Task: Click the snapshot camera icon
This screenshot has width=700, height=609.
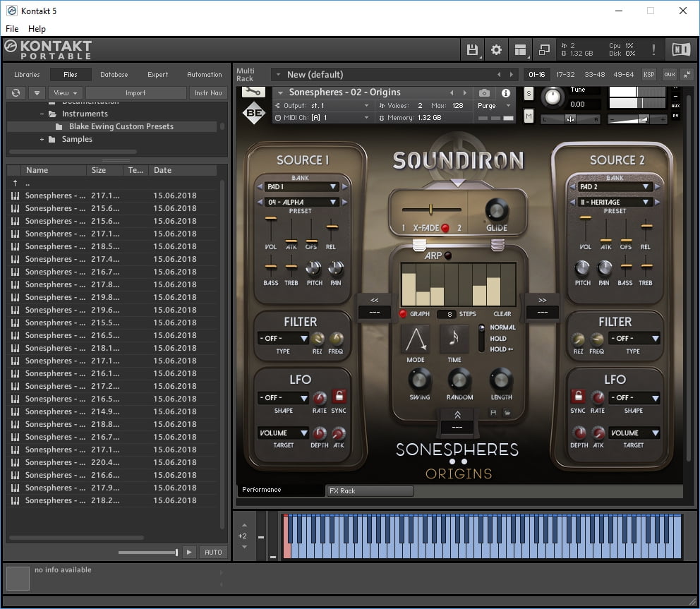Action: [x=484, y=93]
